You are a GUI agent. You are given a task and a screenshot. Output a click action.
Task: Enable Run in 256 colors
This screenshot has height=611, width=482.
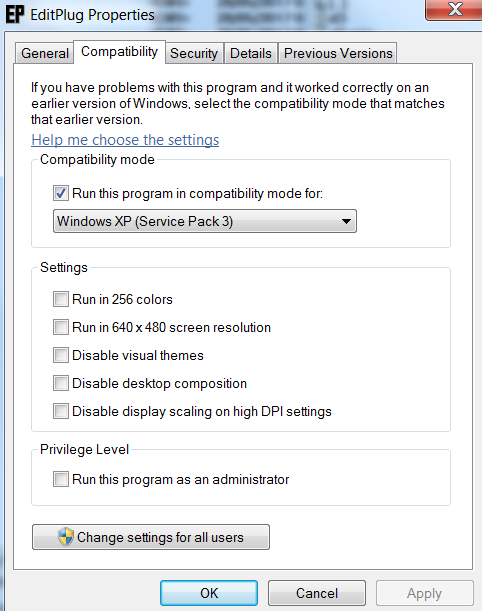(x=61, y=299)
